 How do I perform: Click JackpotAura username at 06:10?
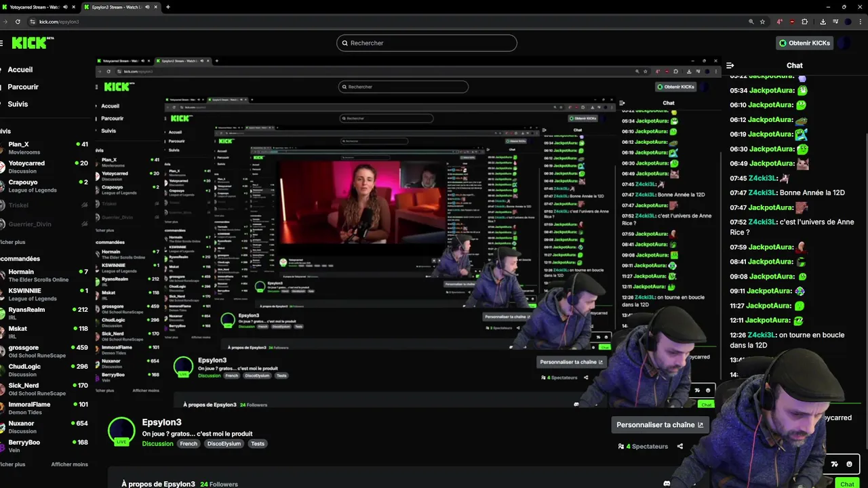770,105
